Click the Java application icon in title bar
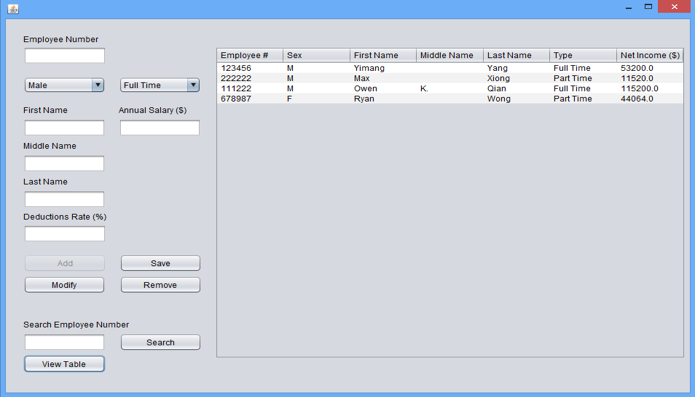Viewport: 695px width, 397px height. [x=13, y=8]
